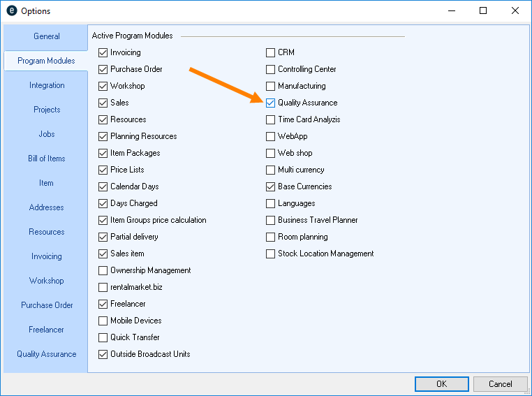Select the Bill of Items tab

click(47, 159)
